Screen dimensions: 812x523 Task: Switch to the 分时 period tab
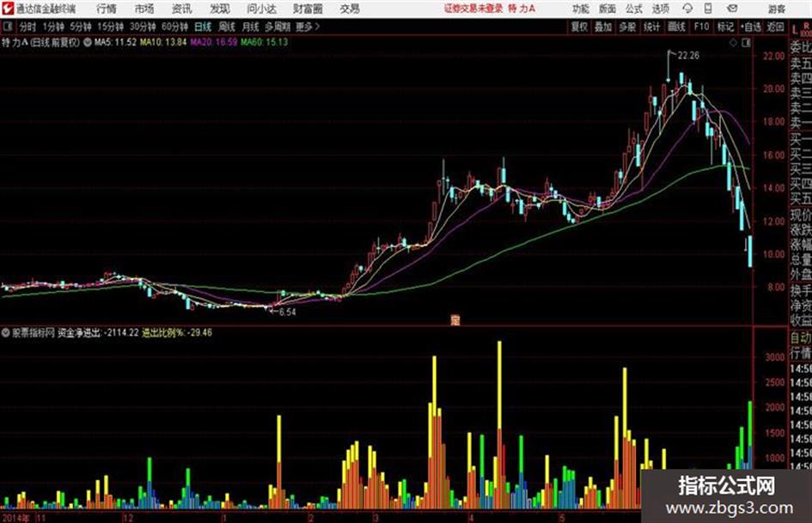(28, 27)
